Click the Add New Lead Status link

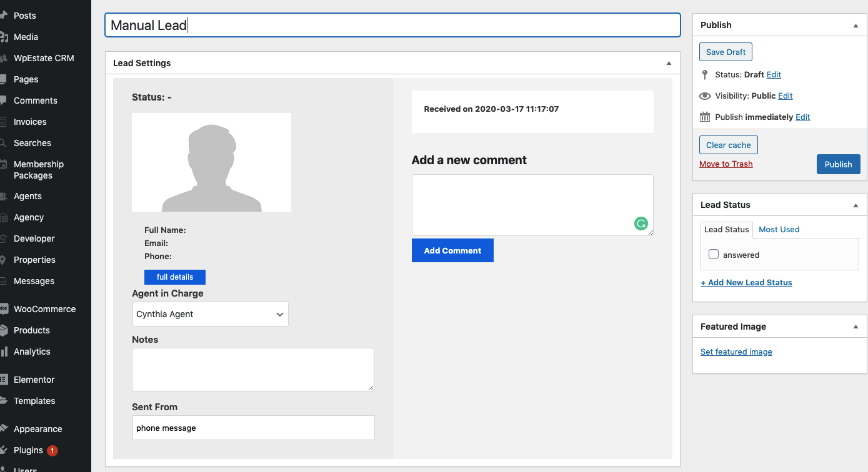[x=746, y=282]
